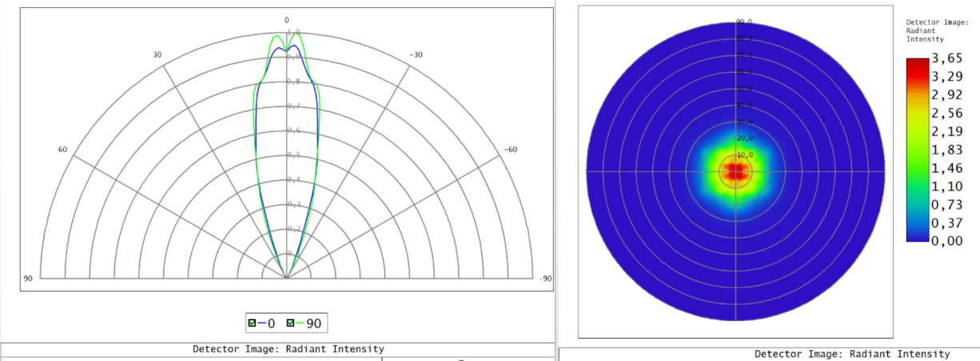The height and width of the screenshot is (361, 980).
Task: Click the 30 angle label on polar plot
Action: click(157, 54)
